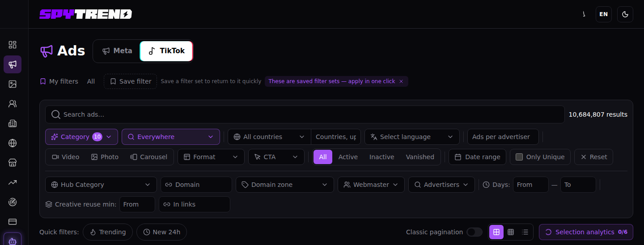Viewport: 644px width, 245px height.
Task: Click the Days To field
Action: pyautogui.click(x=578, y=185)
